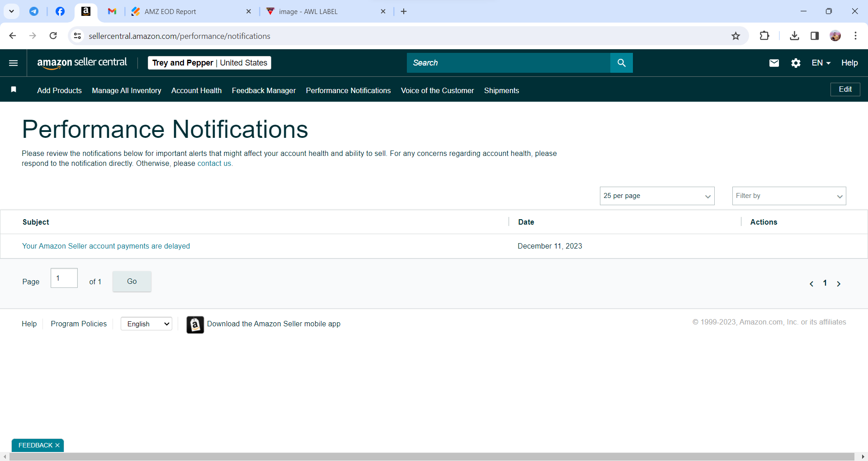Open the browser extensions puzzle icon
This screenshot has width=868, height=461.
(x=764, y=36)
